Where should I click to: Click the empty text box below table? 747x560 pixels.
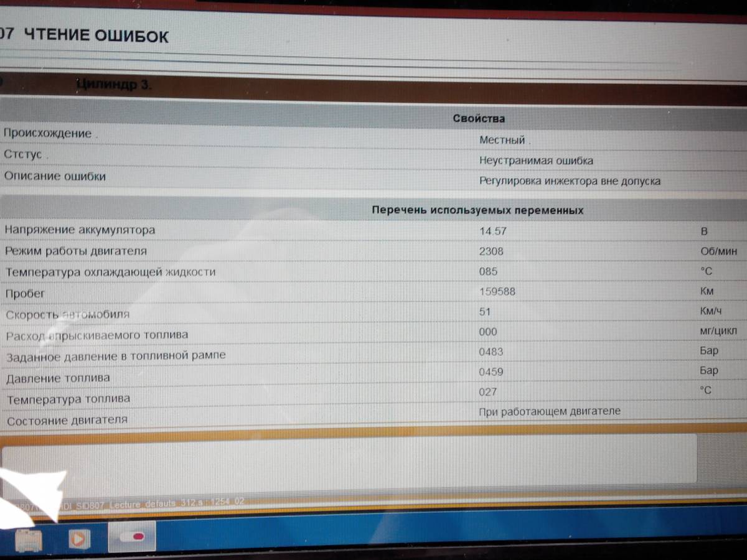[349, 459]
